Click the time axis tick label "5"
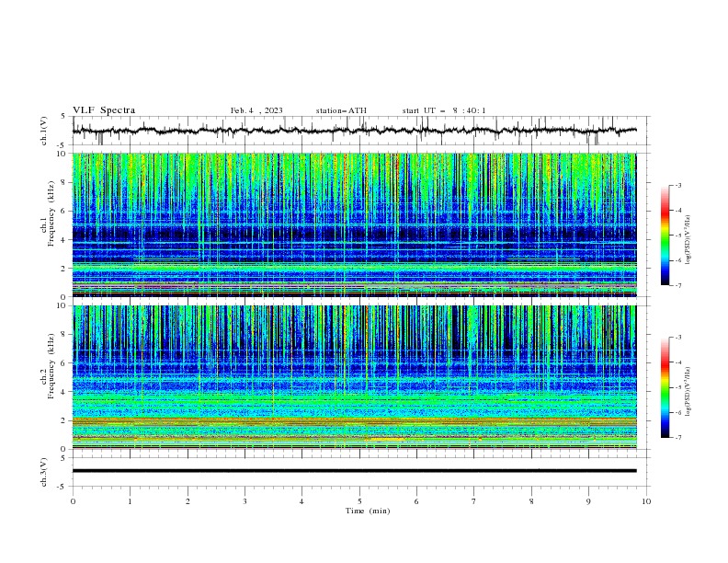This screenshot has width=728, height=563. point(359,501)
